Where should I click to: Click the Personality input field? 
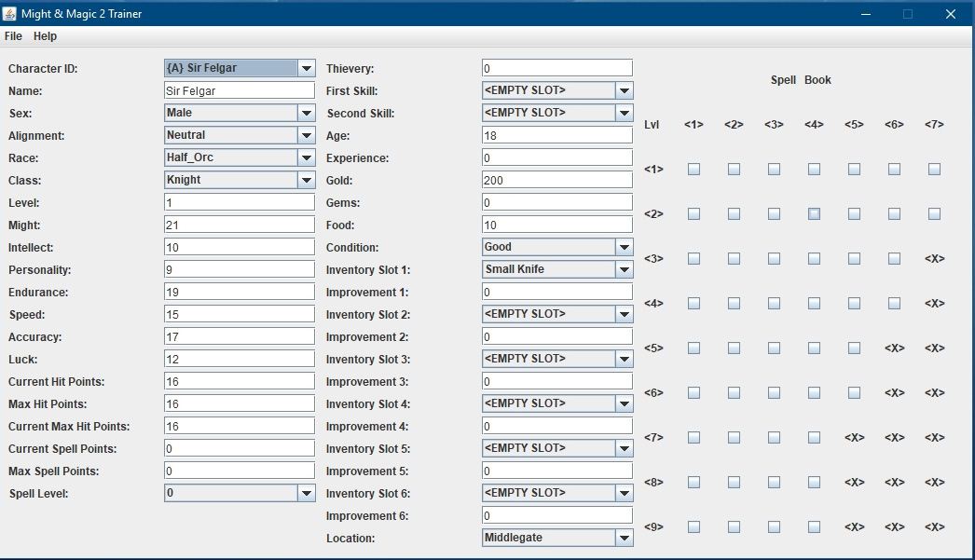point(240,269)
